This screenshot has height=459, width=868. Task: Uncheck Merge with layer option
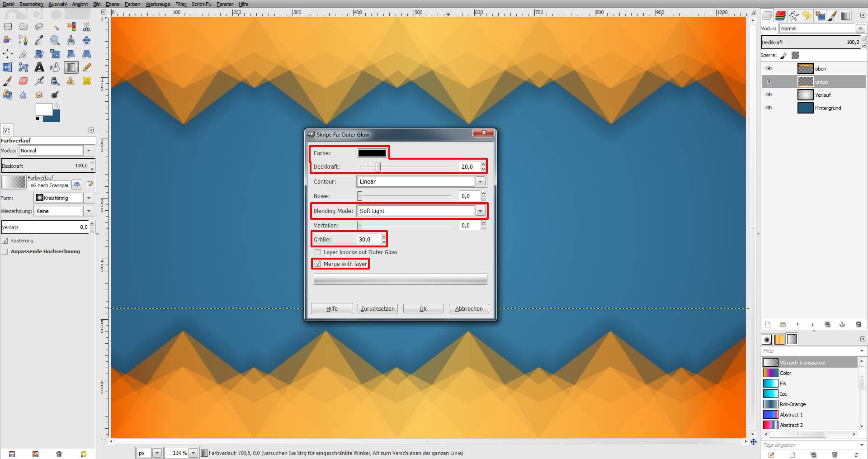pyautogui.click(x=318, y=264)
